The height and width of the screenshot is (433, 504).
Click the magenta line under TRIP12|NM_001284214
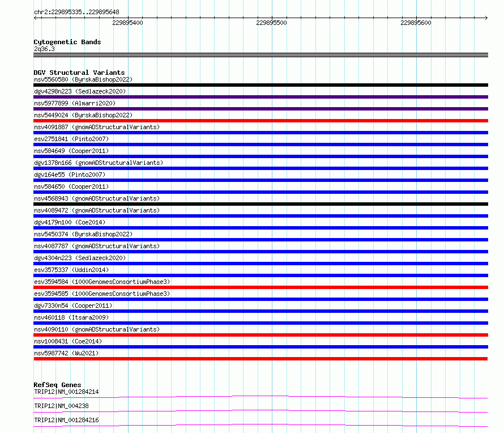(x=260, y=397)
